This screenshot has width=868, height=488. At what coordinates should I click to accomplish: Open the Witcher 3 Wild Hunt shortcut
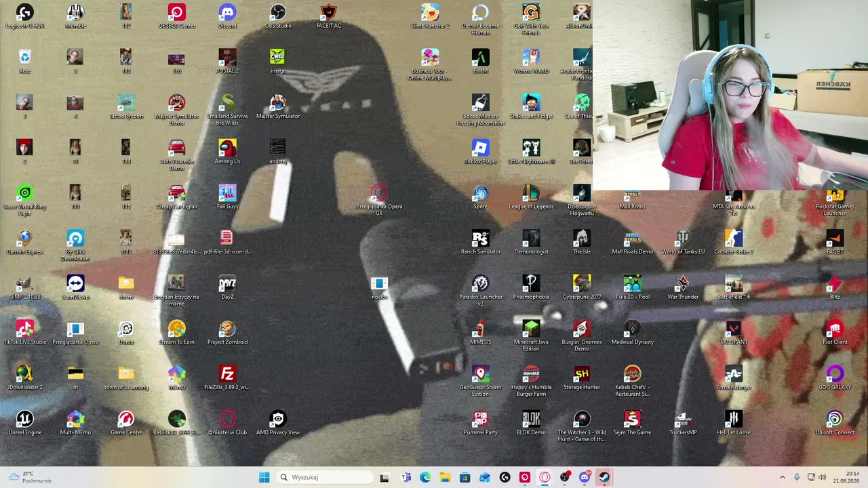[582, 426]
